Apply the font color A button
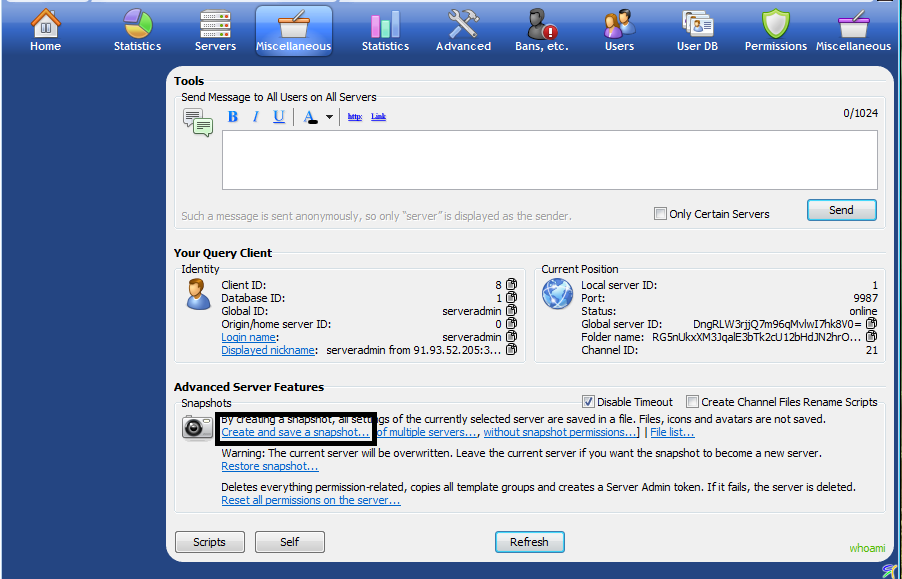This screenshot has height=579, width=902. (310, 117)
